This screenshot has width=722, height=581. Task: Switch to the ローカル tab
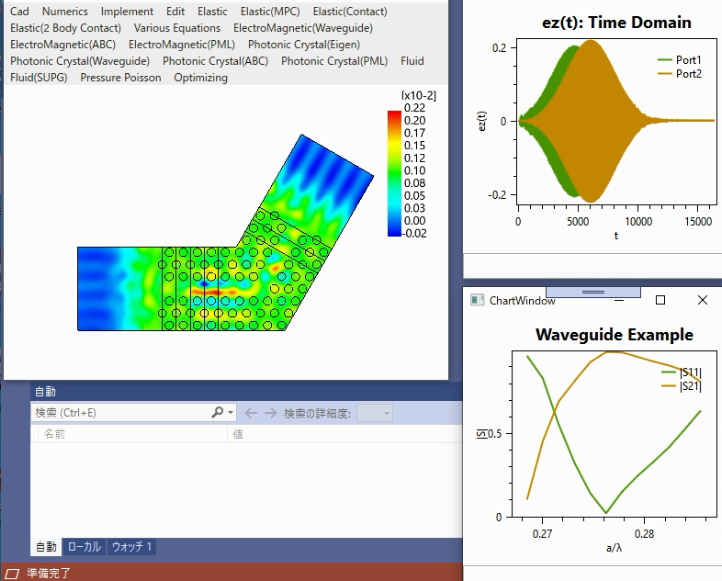pyautogui.click(x=84, y=546)
